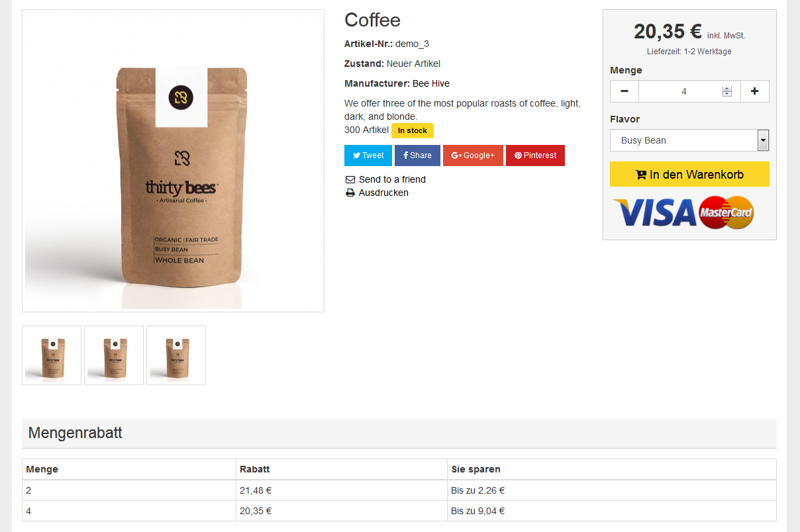800x532 pixels.
Task: Open the Flavor dropdown showing Busy Bean
Action: 689,140
